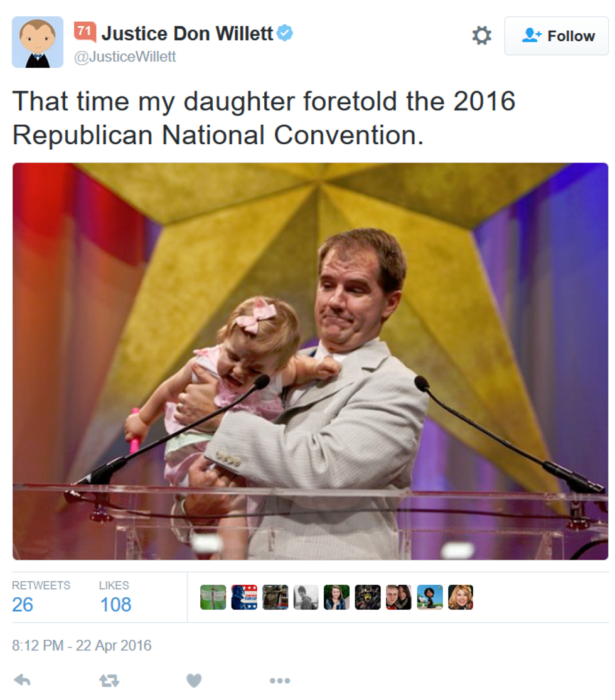Click the first liker avatar with green background

213,597
